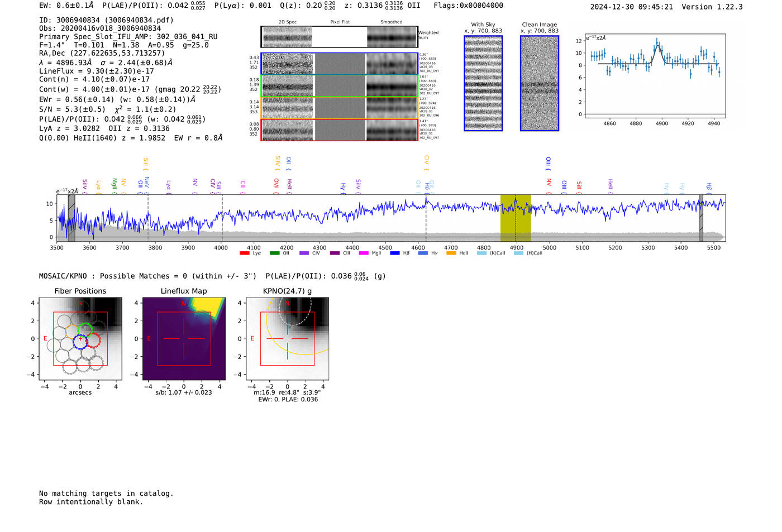Screen dimensions: 782x532
Task: Open the Clean Image cutout
Action: click(x=540, y=83)
